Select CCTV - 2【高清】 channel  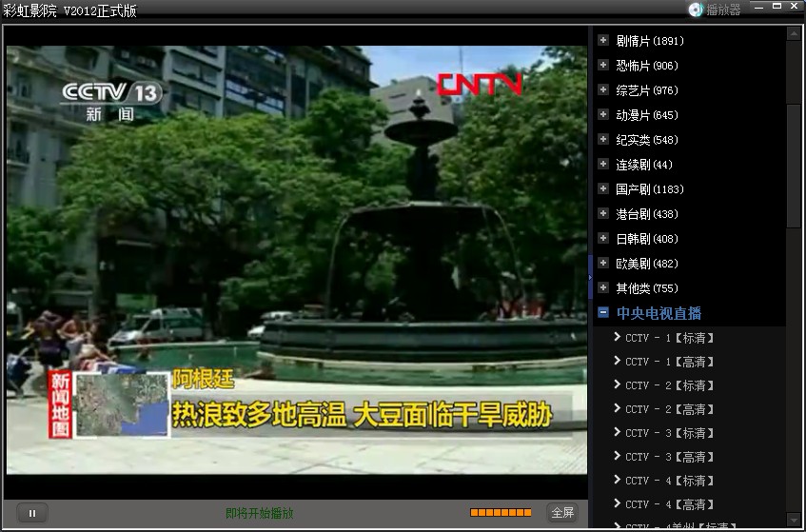click(x=669, y=409)
